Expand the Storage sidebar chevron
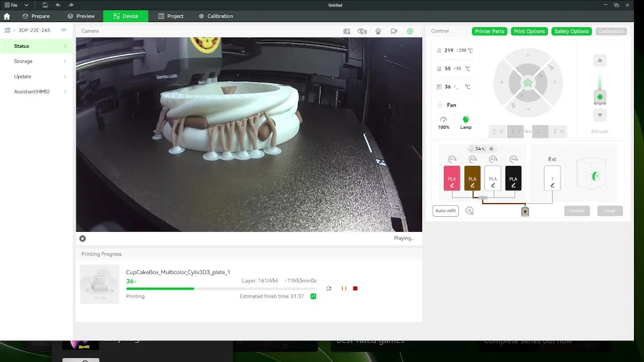This screenshot has height=362, width=644. tap(65, 61)
